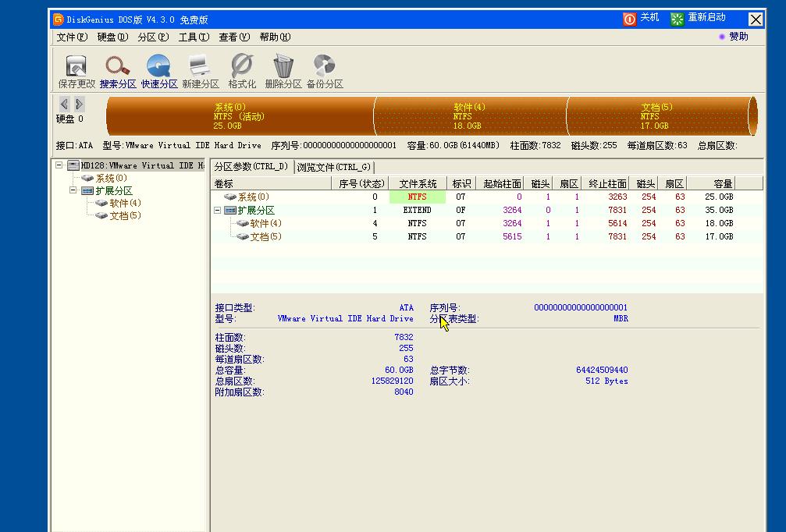Open the 查看(V) menu

point(234,37)
